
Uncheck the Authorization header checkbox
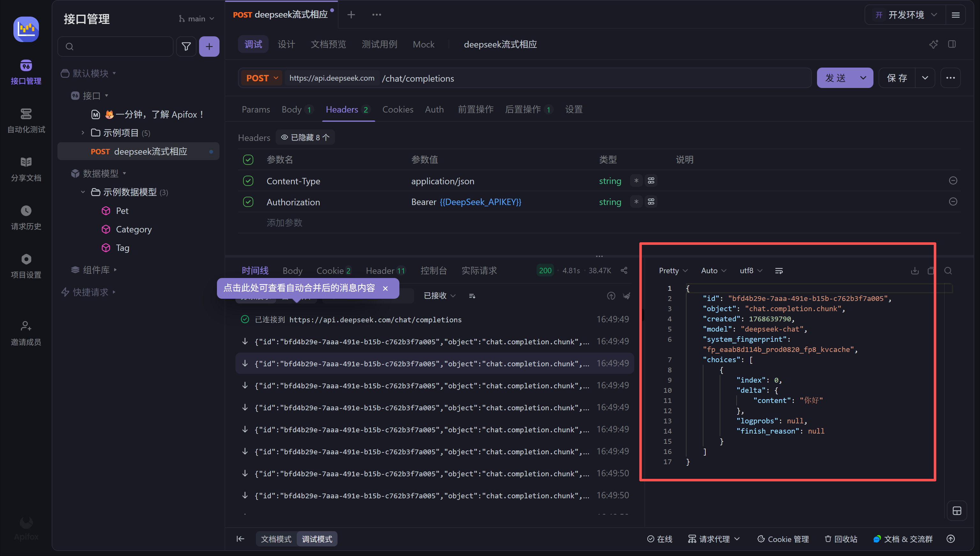pyautogui.click(x=248, y=202)
